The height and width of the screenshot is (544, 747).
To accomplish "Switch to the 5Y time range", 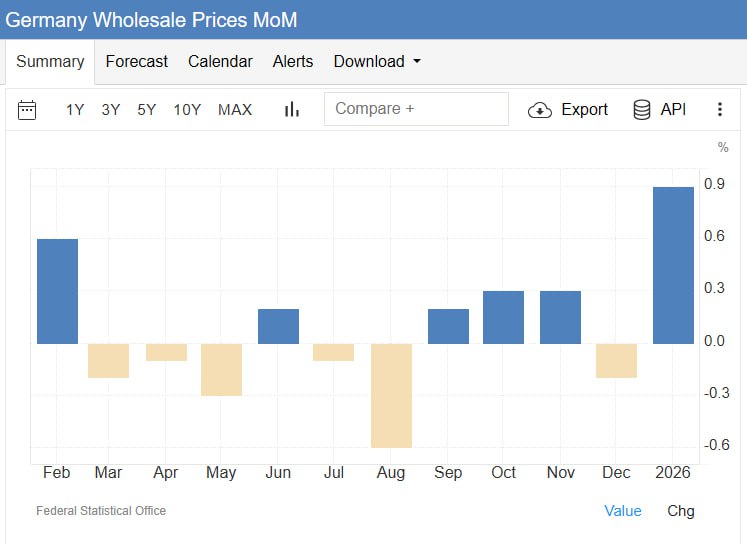I will coord(147,110).
